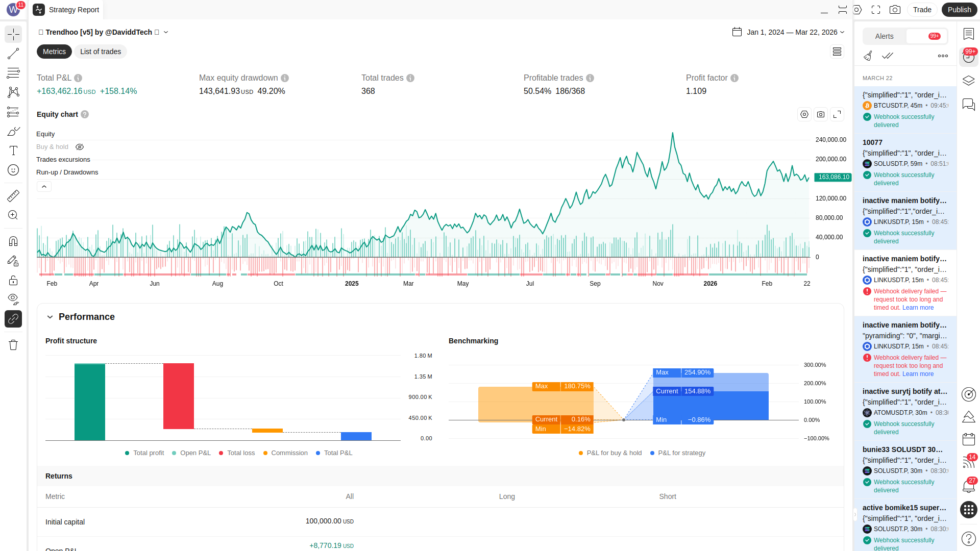Enter fullscreen mode from the top bar
Image resolution: width=980 pixels, height=551 pixels.
point(876,10)
